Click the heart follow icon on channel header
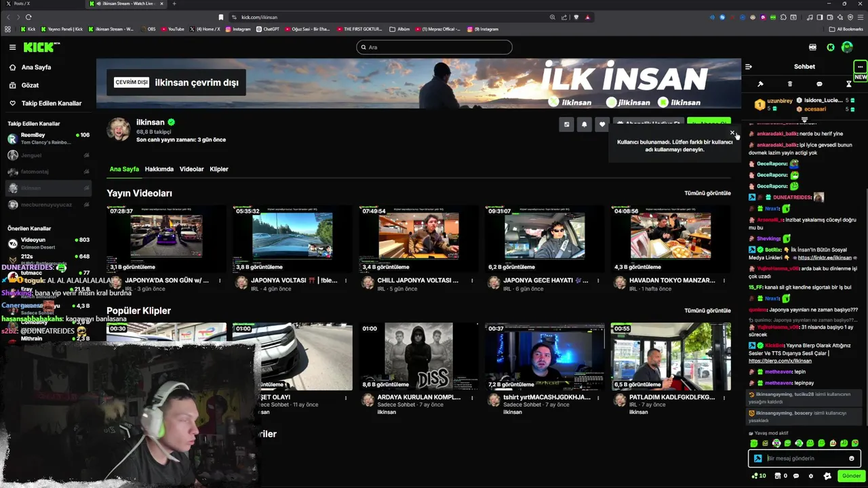 click(x=601, y=125)
